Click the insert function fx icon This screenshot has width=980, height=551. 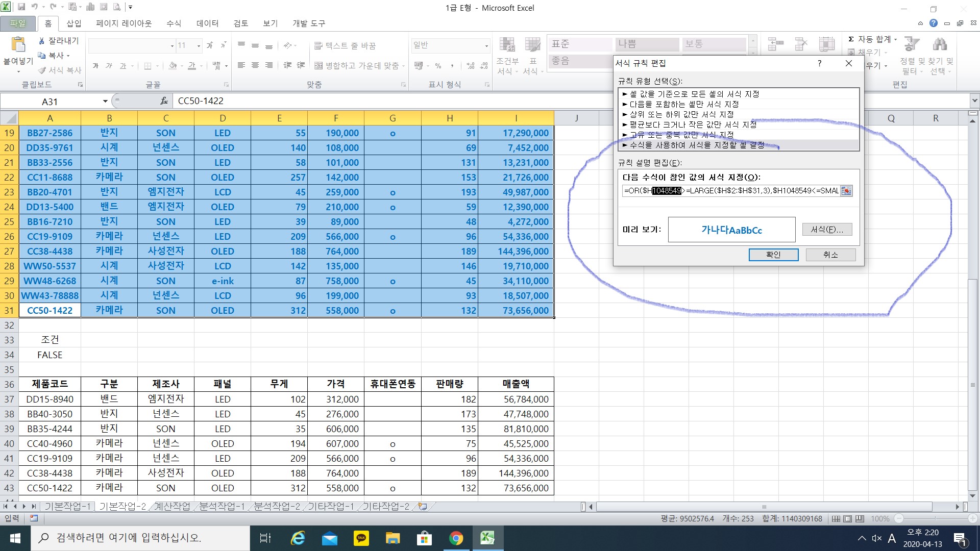point(164,101)
